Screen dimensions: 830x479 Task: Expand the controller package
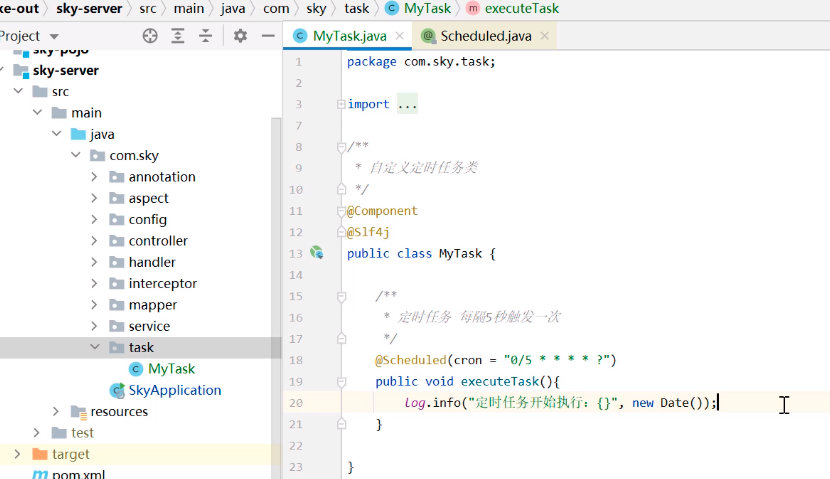tap(94, 241)
